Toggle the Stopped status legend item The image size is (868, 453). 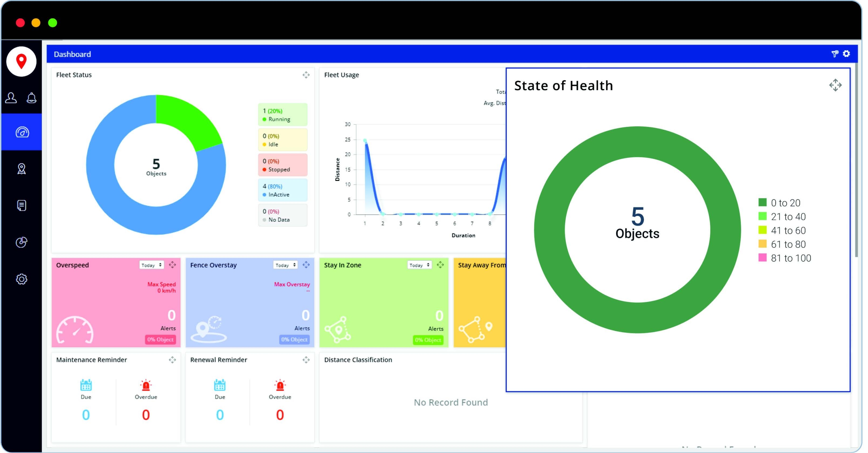point(282,165)
